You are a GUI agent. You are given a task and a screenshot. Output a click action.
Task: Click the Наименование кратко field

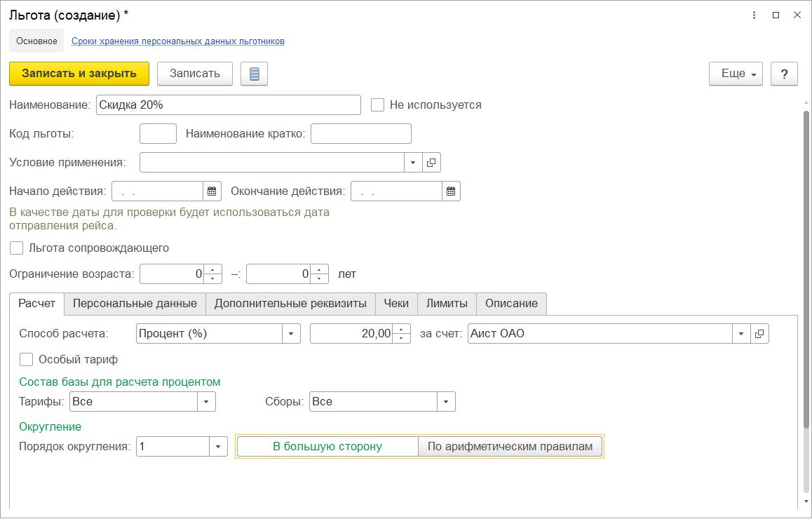tap(361, 134)
